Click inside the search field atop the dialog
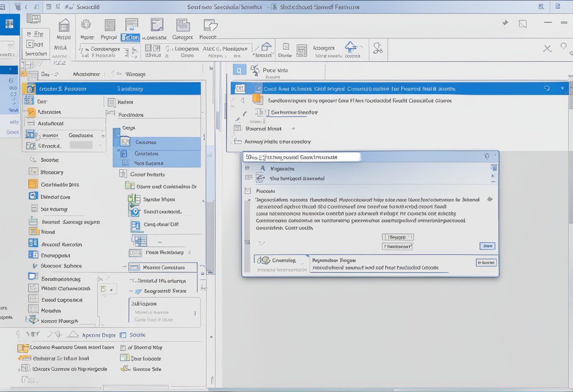The width and height of the screenshot is (573, 392). (x=302, y=156)
